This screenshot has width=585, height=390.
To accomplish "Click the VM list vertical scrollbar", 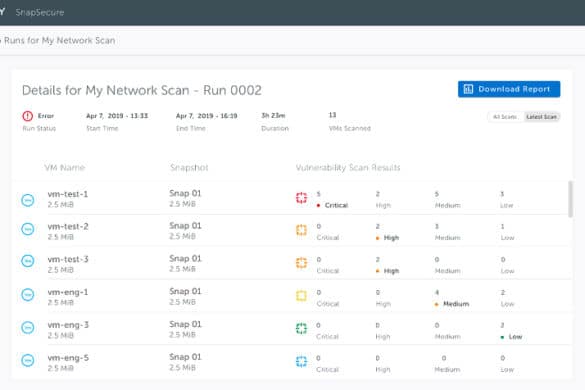I will click(x=570, y=199).
